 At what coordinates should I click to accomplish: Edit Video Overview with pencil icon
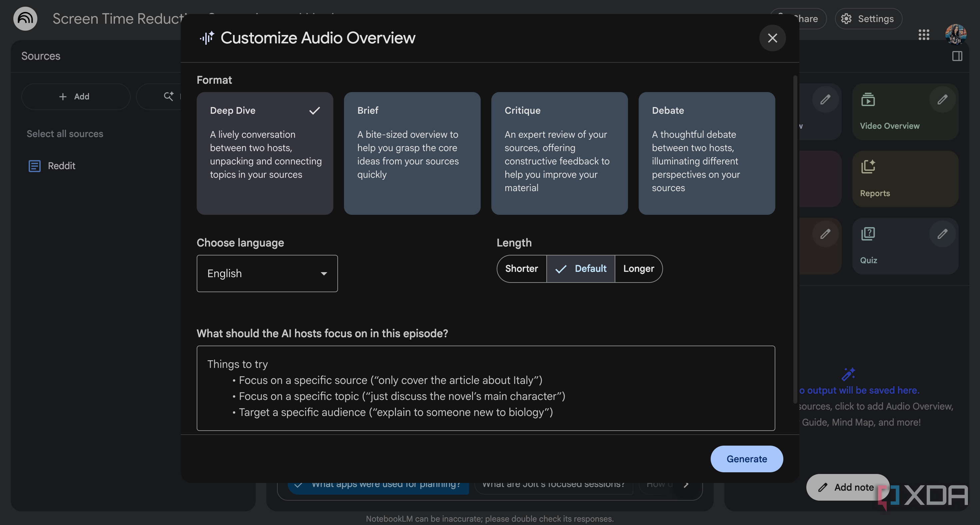[942, 100]
